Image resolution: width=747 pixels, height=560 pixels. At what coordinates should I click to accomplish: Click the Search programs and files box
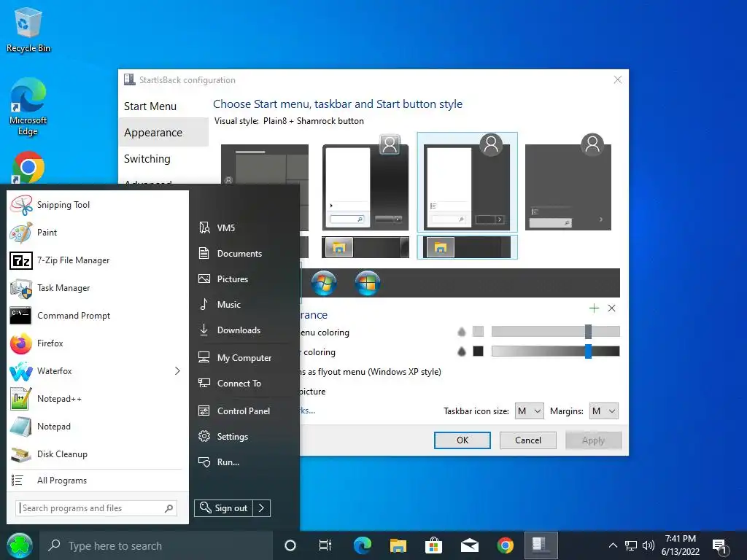[96, 508]
